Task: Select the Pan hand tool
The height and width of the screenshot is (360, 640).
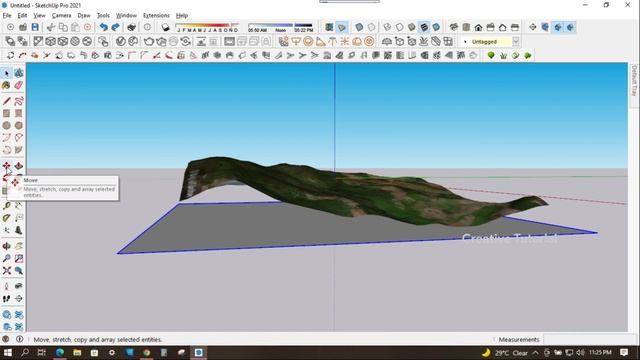Action: [x=19, y=246]
